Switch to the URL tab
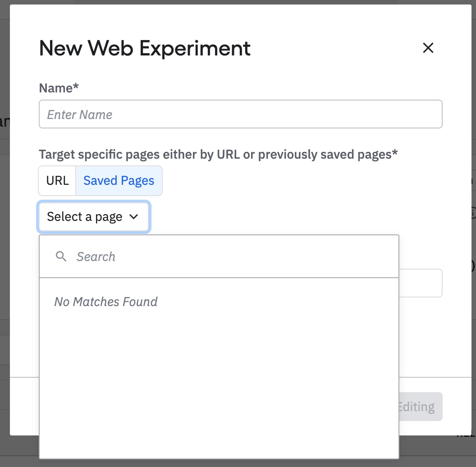476x467 pixels. point(57,181)
